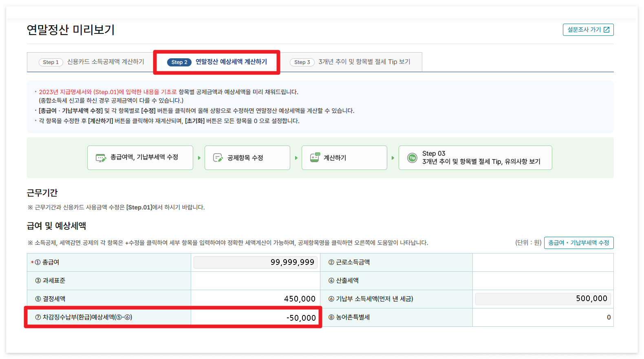Click the ④ 산출세액 label
This screenshot has height=359, width=644.
tap(344, 281)
